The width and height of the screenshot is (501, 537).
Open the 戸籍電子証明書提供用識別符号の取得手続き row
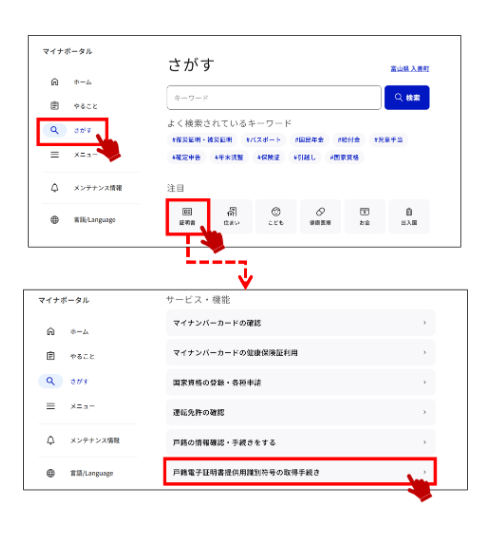pyautogui.click(x=300, y=472)
